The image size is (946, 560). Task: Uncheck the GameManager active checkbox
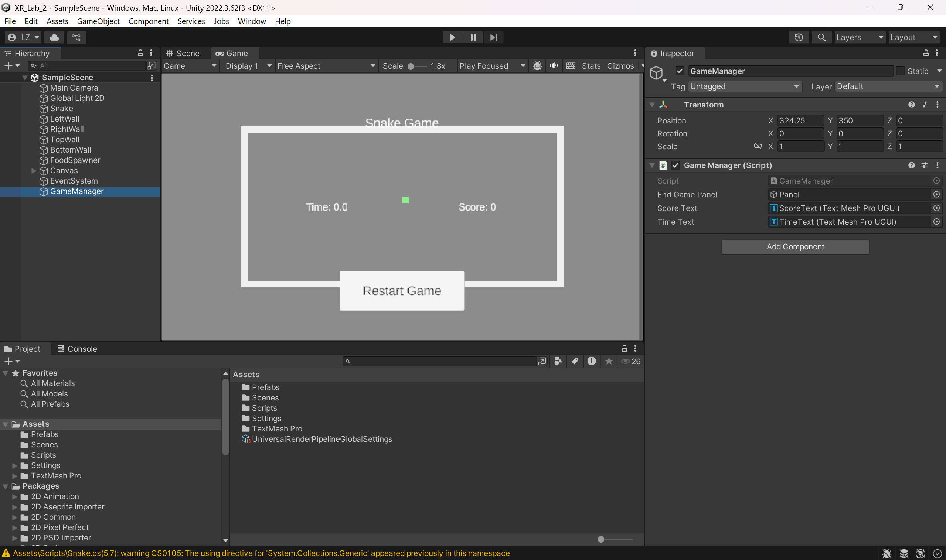point(680,71)
